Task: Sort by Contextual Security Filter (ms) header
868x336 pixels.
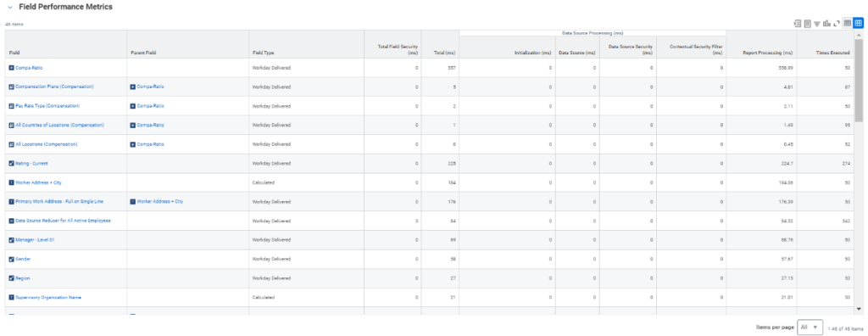Action: tap(696, 50)
